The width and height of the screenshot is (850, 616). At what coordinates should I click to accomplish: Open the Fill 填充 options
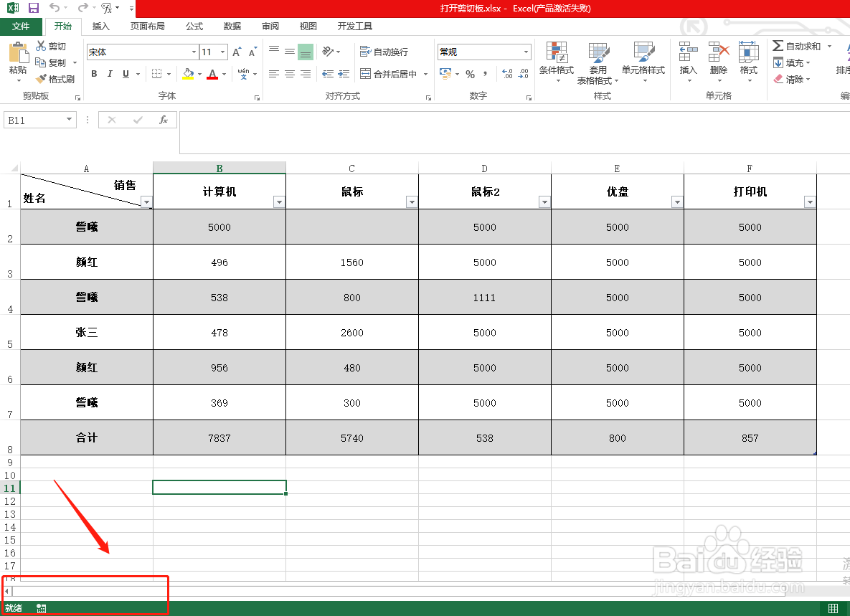click(791, 63)
